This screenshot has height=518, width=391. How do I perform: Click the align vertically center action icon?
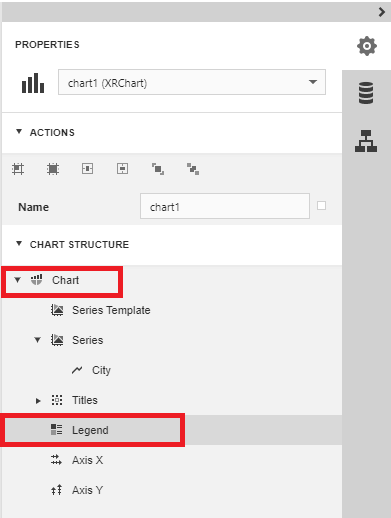tap(122, 169)
